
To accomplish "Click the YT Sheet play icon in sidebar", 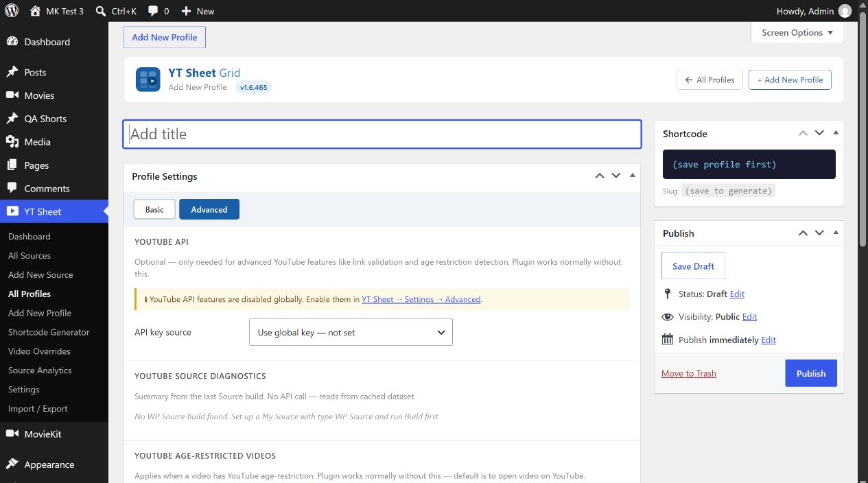I will click(x=12, y=211).
